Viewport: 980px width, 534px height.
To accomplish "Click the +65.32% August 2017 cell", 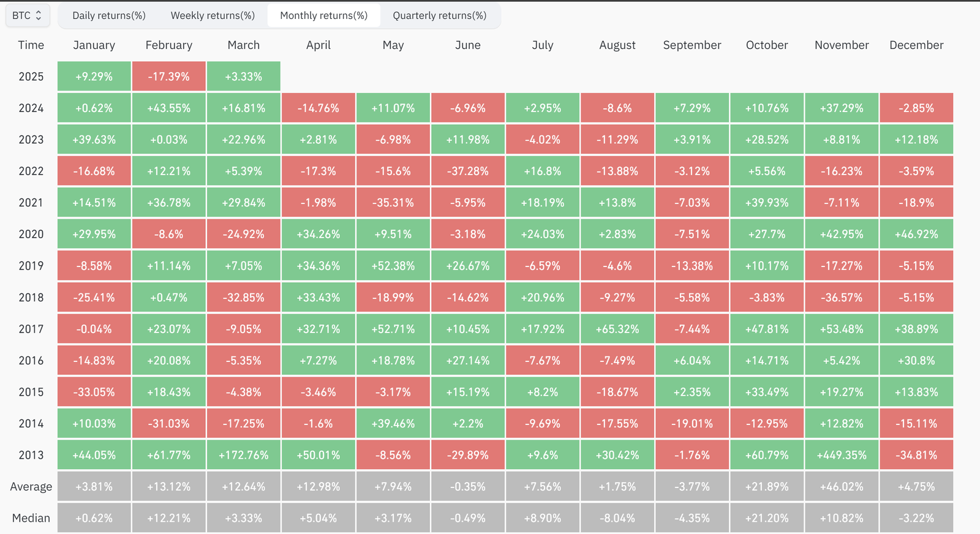I will click(617, 328).
